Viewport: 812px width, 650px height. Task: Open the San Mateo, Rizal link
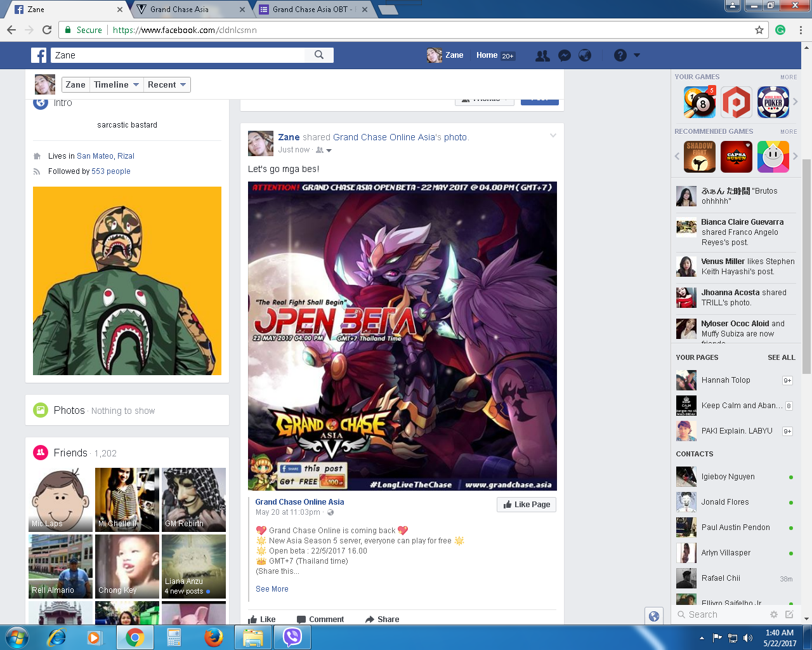105,156
